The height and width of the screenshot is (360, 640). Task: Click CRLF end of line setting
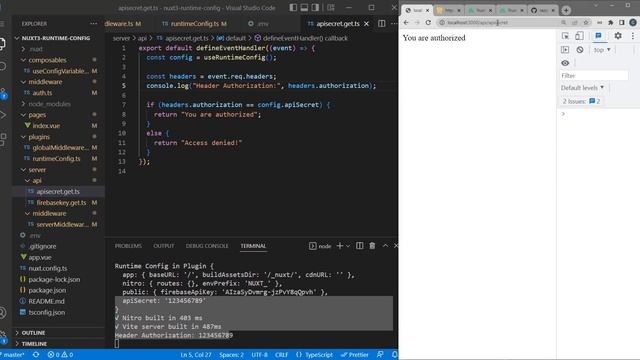(x=281, y=355)
